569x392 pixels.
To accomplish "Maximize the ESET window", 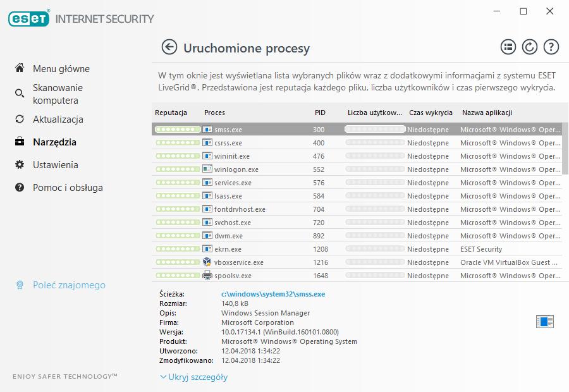I will click(x=523, y=11).
